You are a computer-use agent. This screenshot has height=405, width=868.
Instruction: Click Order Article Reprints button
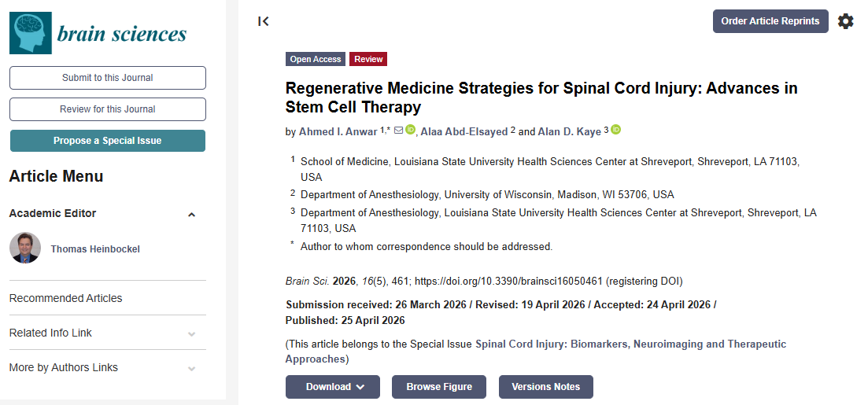[x=770, y=21]
